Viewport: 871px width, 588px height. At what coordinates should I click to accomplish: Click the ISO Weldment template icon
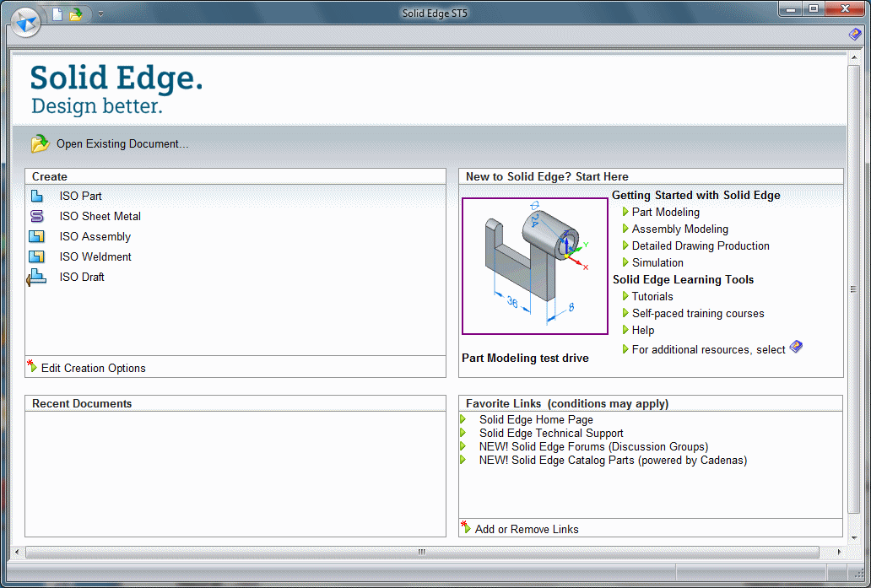point(36,256)
